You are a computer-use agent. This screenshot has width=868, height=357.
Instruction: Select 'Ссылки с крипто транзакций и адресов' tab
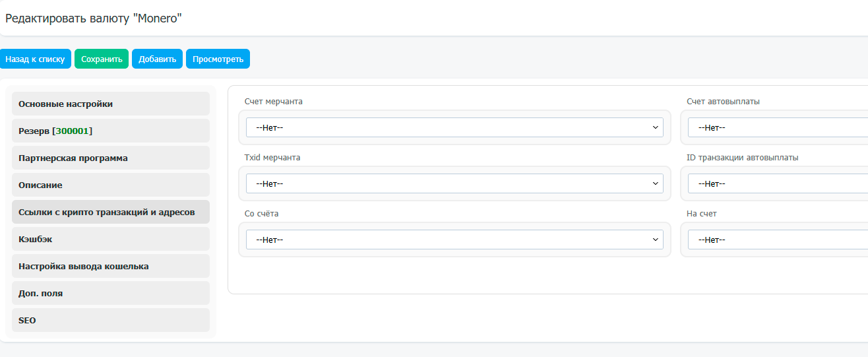pos(111,212)
